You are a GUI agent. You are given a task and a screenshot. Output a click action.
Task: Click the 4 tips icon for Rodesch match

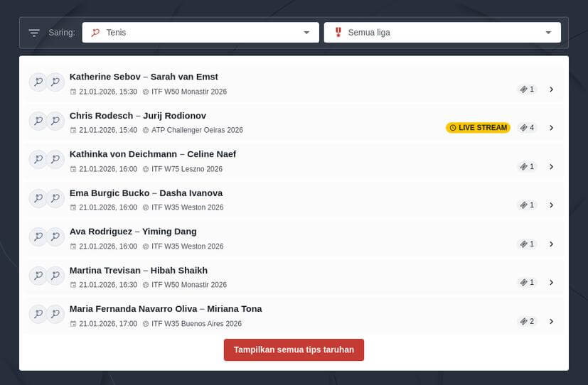(x=527, y=128)
